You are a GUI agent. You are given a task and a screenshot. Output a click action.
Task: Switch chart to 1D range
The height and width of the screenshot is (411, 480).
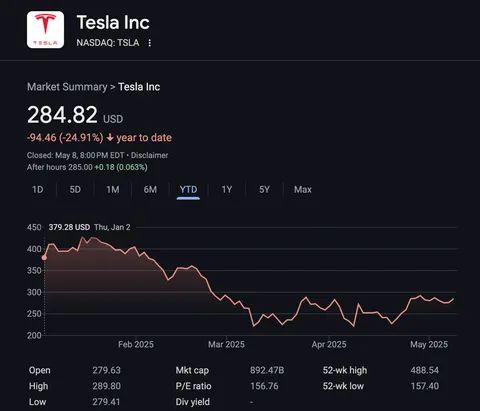coord(38,190)
